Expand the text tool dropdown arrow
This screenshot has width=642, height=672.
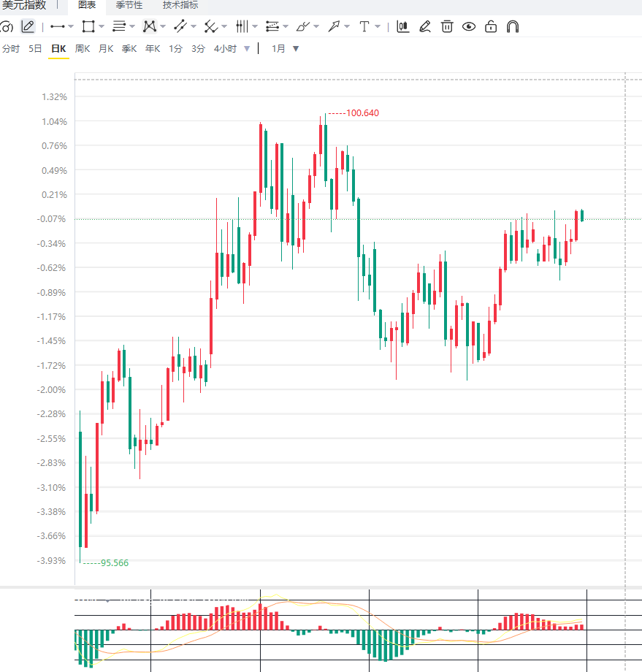point(378,26)
